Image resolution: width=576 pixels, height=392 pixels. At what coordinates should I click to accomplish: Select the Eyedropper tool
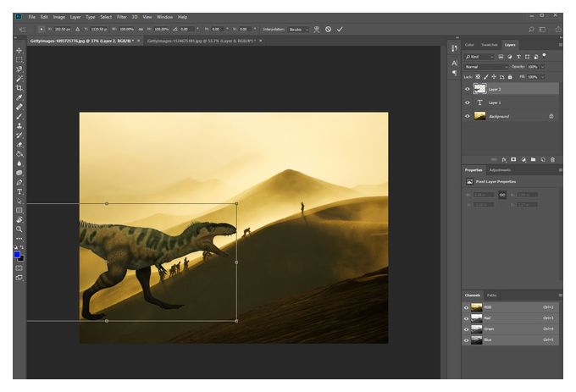[x=19, y=97]
